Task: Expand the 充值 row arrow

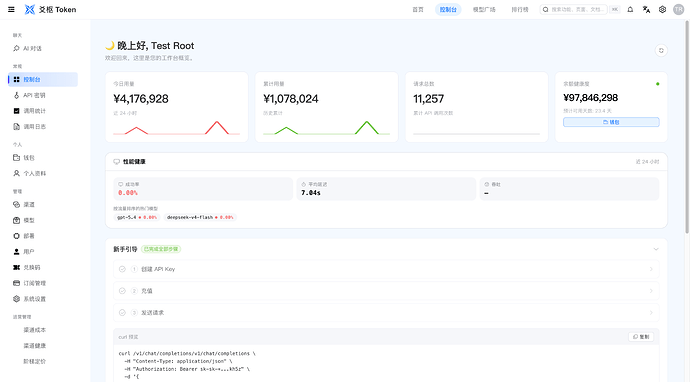Action: pos(651,291)
